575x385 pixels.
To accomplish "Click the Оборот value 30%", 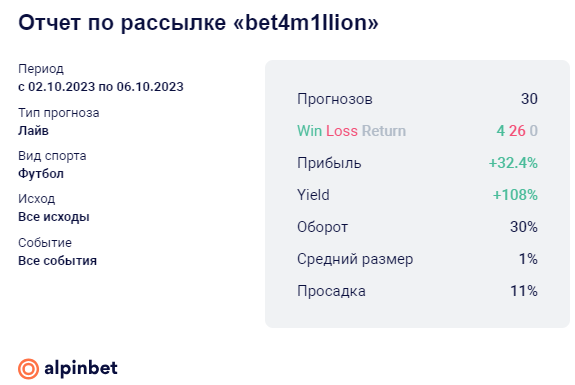I will pyautogui.click(x=524, y=227).
